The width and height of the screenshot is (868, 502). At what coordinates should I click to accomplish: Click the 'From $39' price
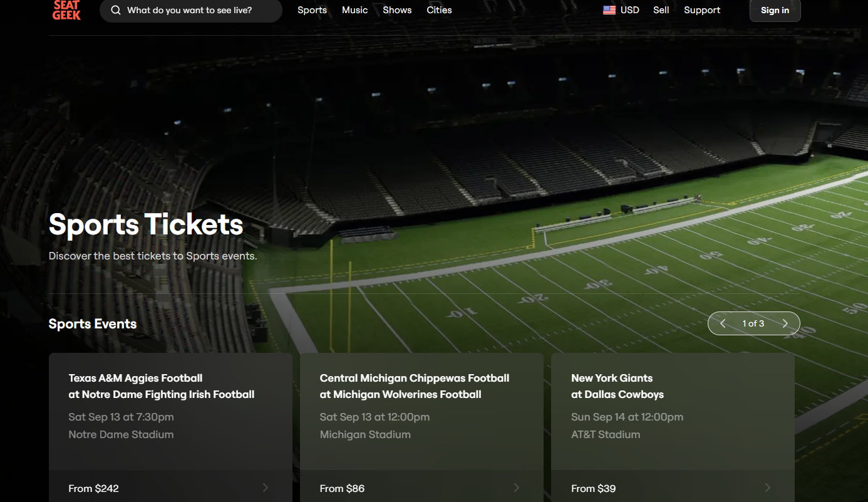click(594, 488)
